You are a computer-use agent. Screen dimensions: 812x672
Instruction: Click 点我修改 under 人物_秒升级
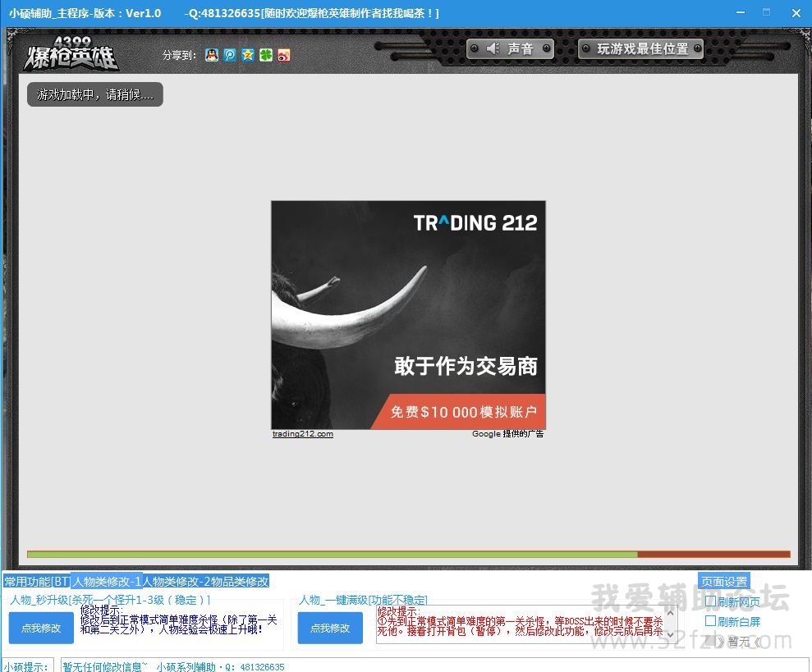point(41,628)
